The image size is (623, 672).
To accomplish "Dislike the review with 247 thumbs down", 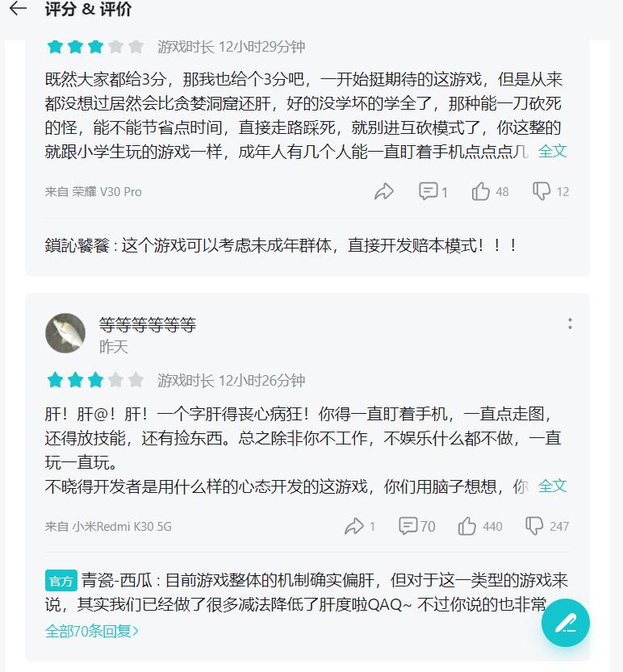I will 547,526.
